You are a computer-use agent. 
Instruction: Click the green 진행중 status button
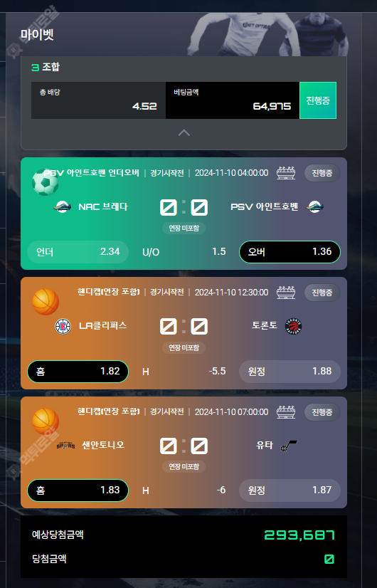pos(318,100)
